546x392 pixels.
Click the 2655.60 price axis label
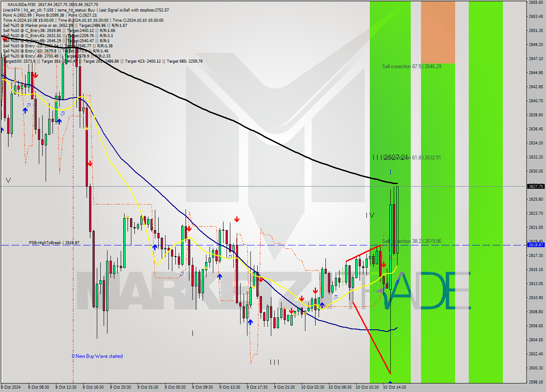point(536,2)
